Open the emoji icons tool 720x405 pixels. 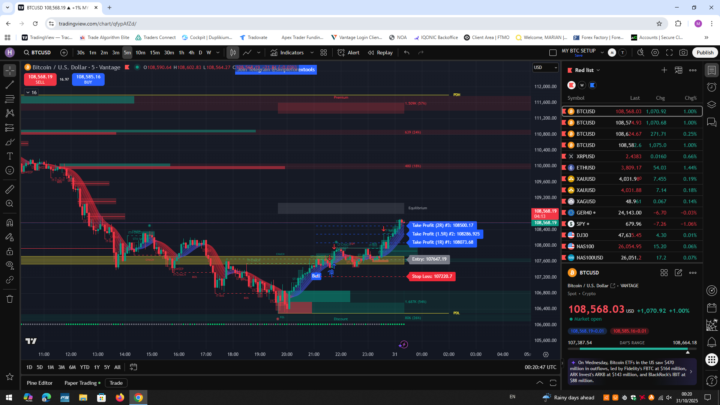coord(10,170)
